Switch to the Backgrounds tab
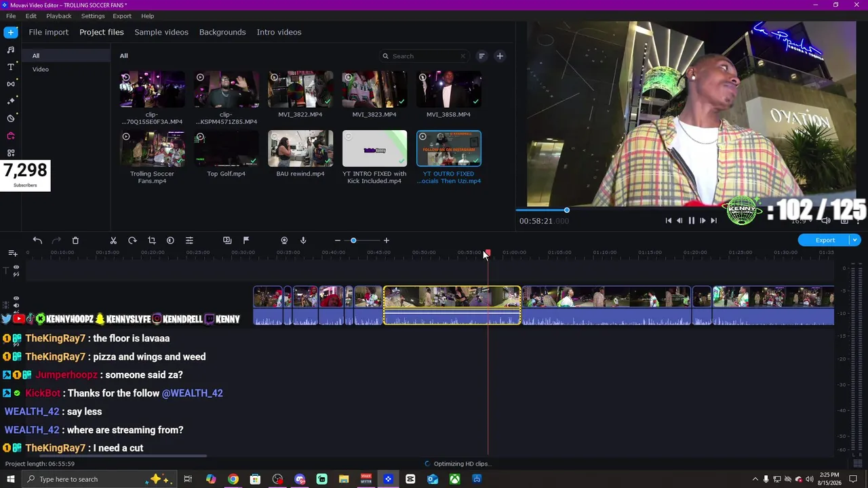Image resolution: width=868 pixels, height=488 pixels. click(222, 33)
